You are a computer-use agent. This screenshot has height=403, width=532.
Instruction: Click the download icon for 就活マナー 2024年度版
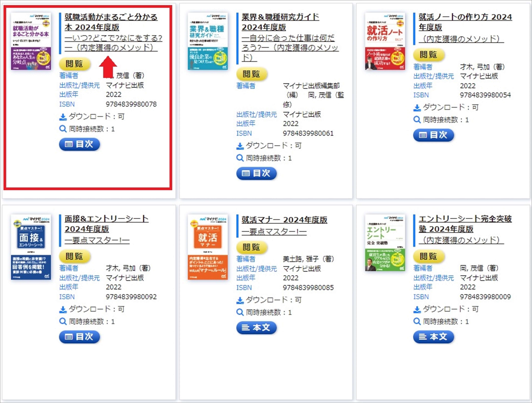click(x=240, y=300)
